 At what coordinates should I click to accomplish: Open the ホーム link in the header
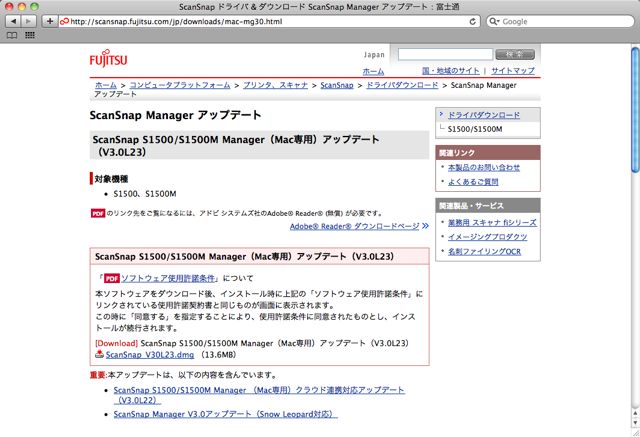373,71
